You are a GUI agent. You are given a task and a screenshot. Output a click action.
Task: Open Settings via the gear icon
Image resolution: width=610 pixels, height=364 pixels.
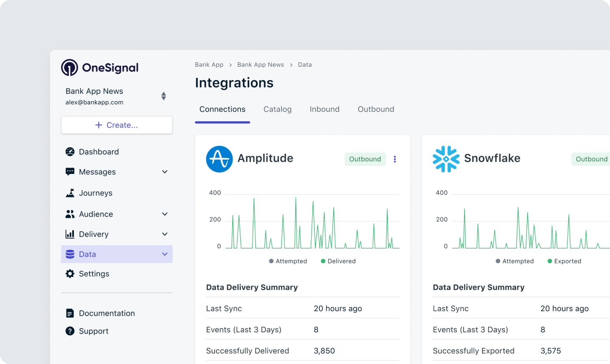click(70, 274)
